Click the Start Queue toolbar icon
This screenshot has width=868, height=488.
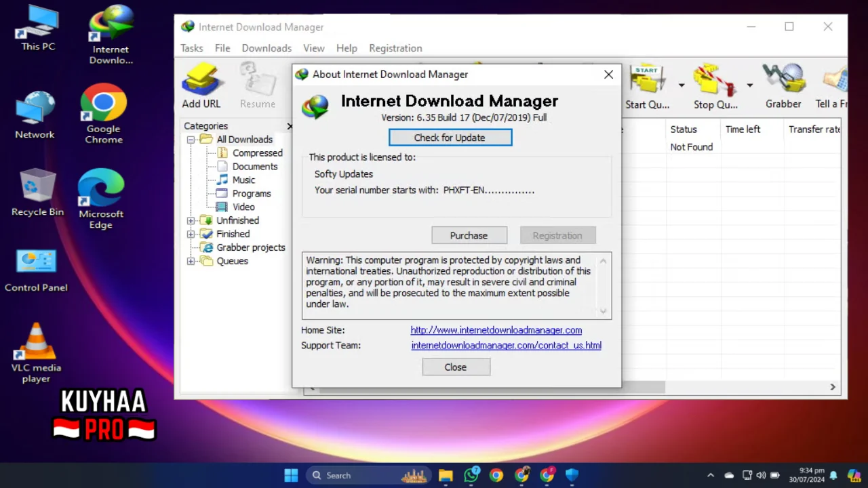pyautogui.click(x=648, y=87)
